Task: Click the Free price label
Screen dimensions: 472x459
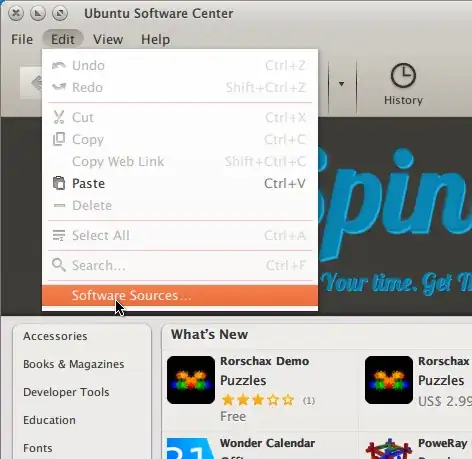Action: click(x=233, y=416)
